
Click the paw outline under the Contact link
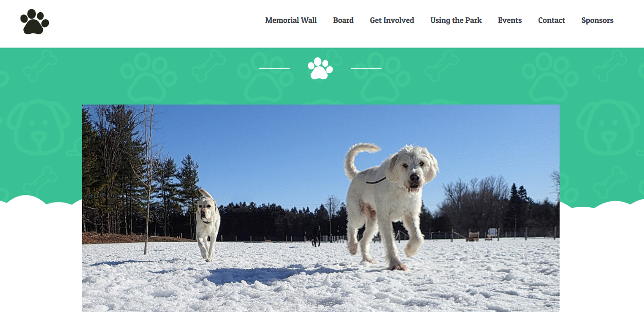[x=550, y=77]
